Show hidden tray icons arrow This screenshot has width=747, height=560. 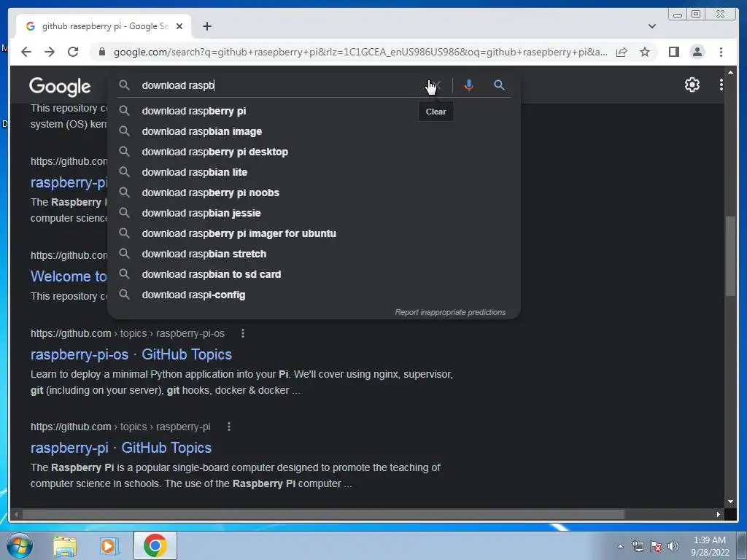point(620,546)
